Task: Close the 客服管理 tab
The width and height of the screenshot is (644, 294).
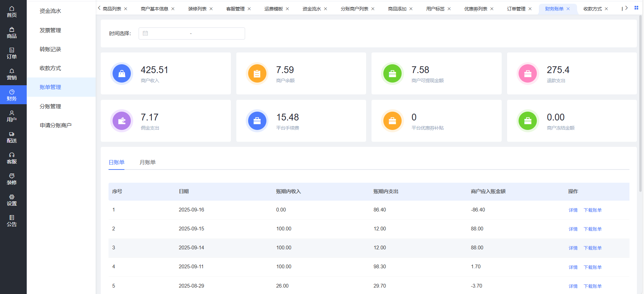Action: pos(249,9)
